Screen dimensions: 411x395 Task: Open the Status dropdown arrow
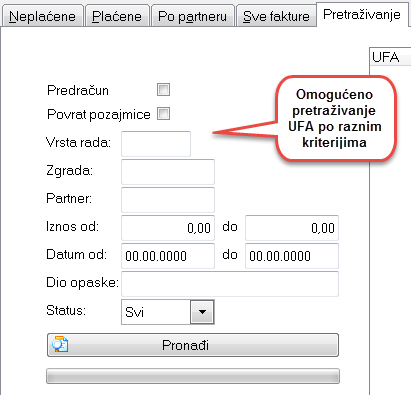pos(202,312)
